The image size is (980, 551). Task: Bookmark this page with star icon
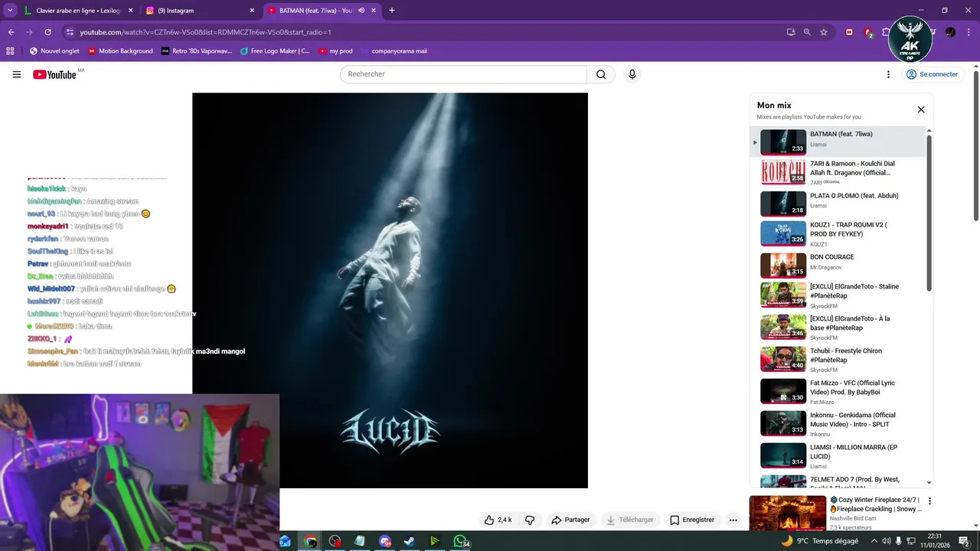click(824, 32)
